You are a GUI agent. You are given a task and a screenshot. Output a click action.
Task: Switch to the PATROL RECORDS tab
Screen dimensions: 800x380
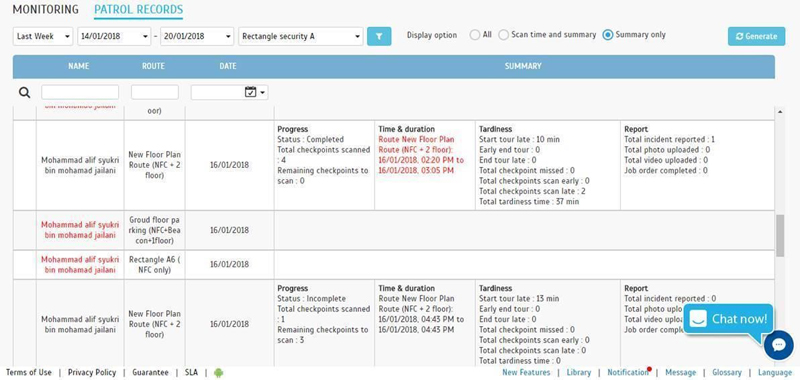(138, 9)
